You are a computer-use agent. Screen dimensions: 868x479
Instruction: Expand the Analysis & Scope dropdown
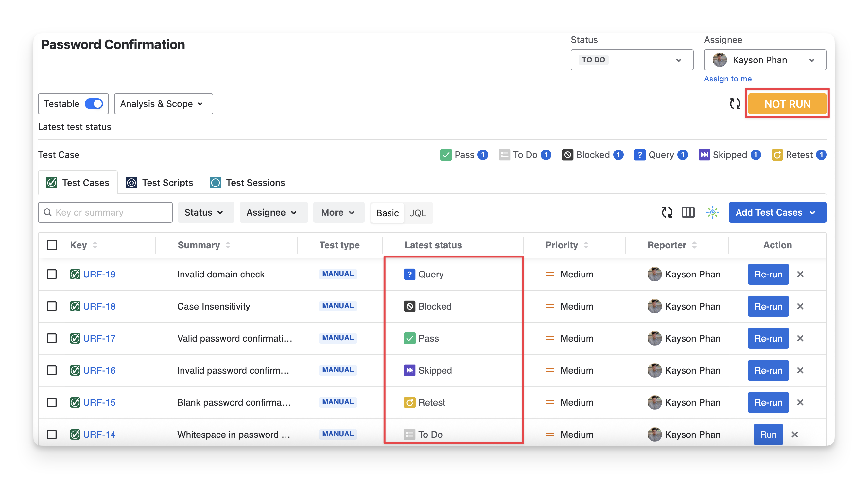pos(164,104)
